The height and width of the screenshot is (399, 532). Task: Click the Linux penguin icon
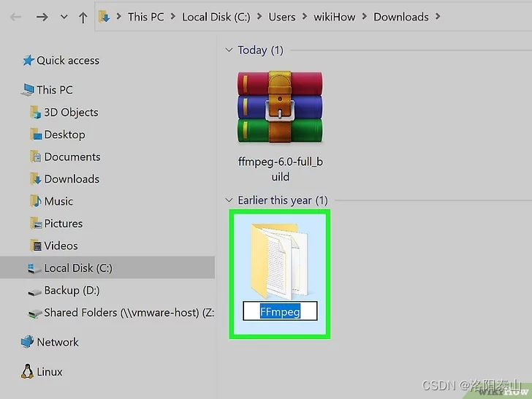[28, 371]
